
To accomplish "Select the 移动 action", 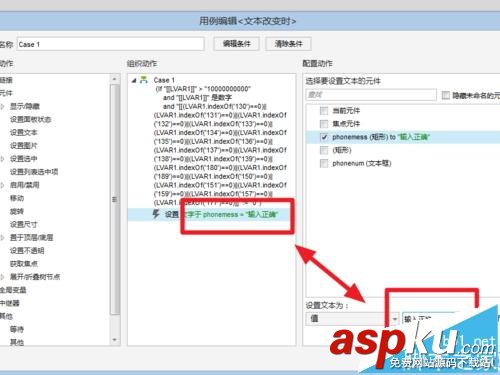I will click(17, 198).
